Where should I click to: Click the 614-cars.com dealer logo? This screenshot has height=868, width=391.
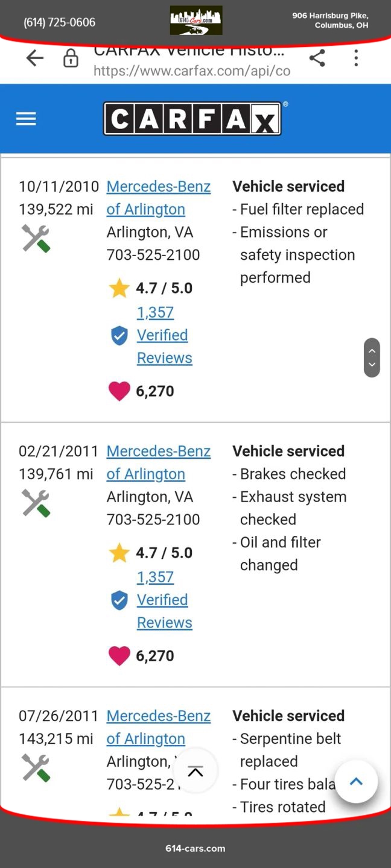(x=196, y=21)
